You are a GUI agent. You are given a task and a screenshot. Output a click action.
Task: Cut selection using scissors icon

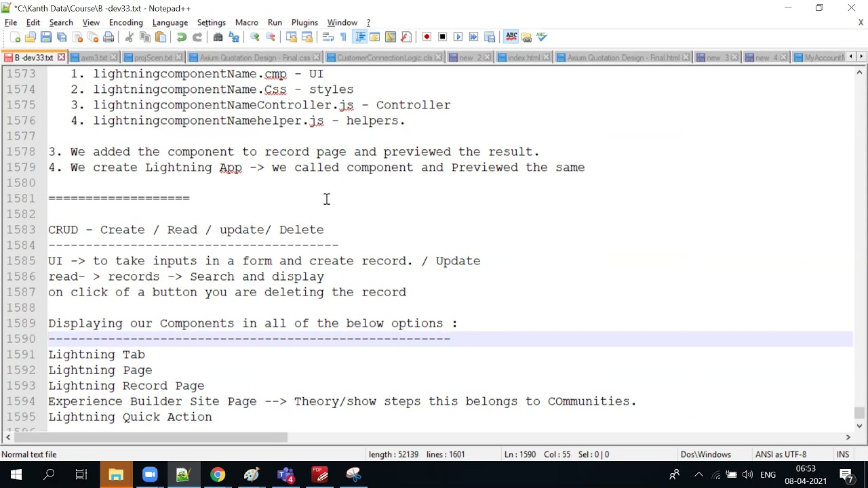(x=129, y=37)
